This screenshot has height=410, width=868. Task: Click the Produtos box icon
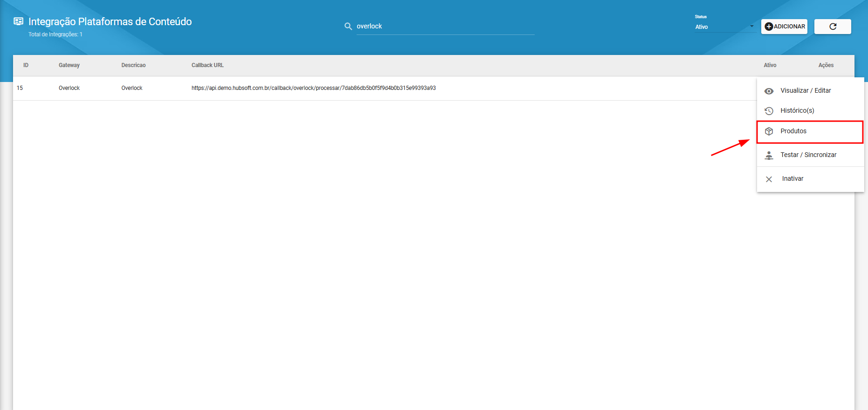(x=769, y=131)
